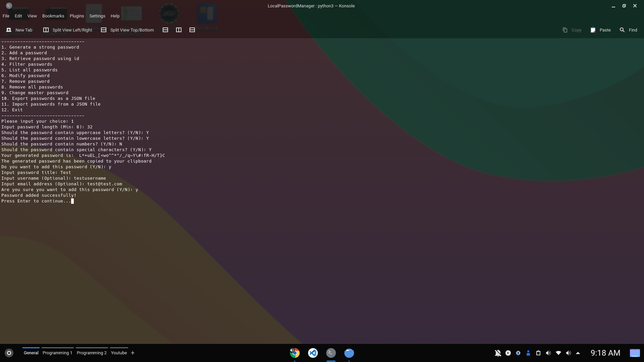Image resolution: width=644 pixels, height=362 pixels.
Task: Click the Paste icon in toolbar
Action: pos(593,30)
